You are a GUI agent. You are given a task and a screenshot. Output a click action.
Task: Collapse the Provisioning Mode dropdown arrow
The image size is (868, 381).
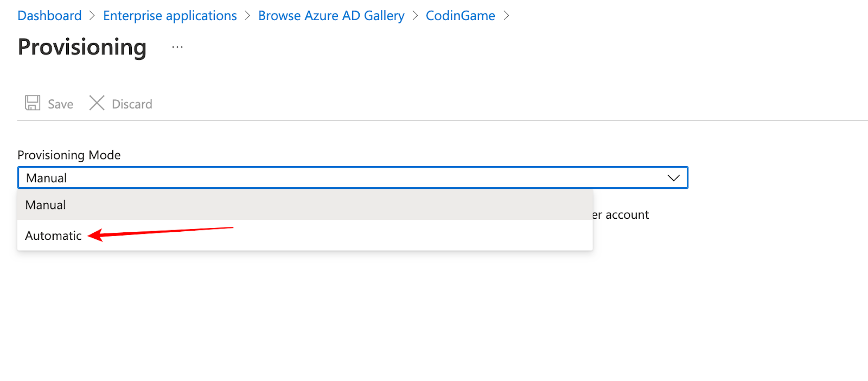(673, 178)
